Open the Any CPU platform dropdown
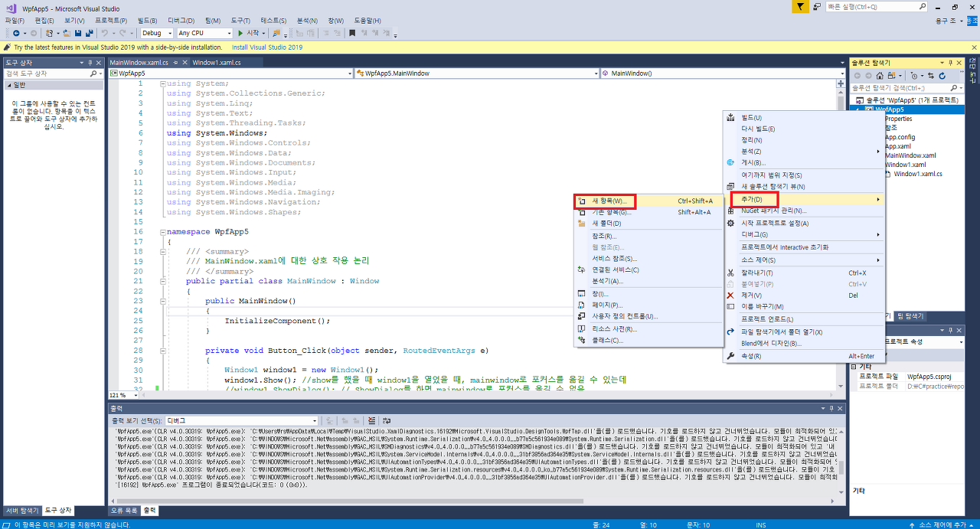Image resolution: width=980 pixels, height=529 pixels. pos(204,33)
